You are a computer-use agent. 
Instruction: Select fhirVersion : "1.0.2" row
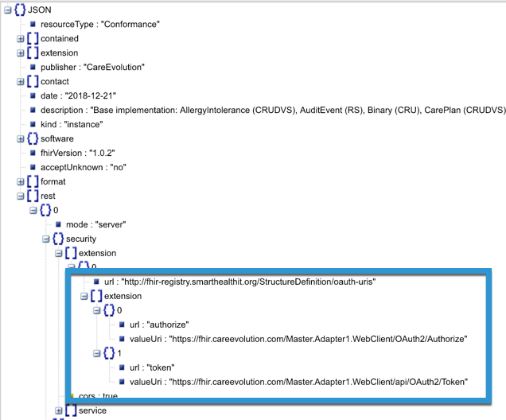[x=78, y=154]
